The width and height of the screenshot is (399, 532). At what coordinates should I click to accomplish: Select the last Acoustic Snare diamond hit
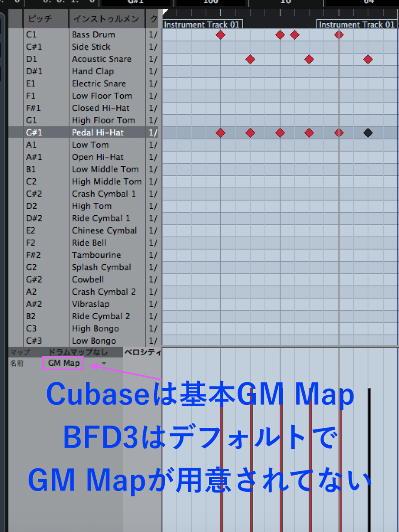point(368,59)
